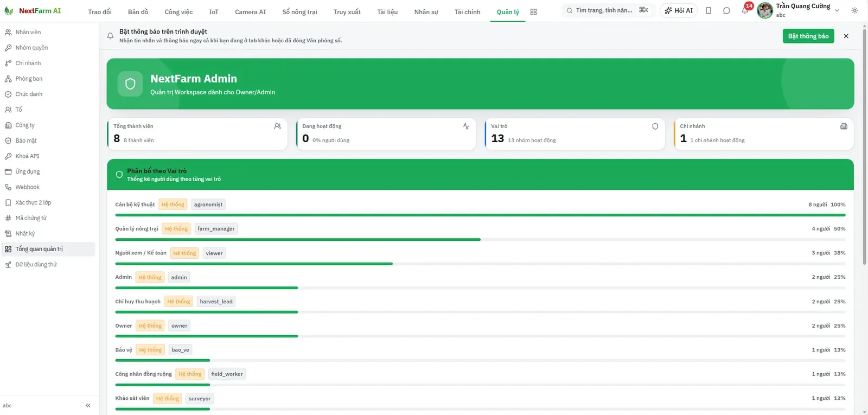Open Dữ liệu dùng thử in the sidebar
Image resolution: width=868 pixels, height=415 pixels.
(48, 265)
